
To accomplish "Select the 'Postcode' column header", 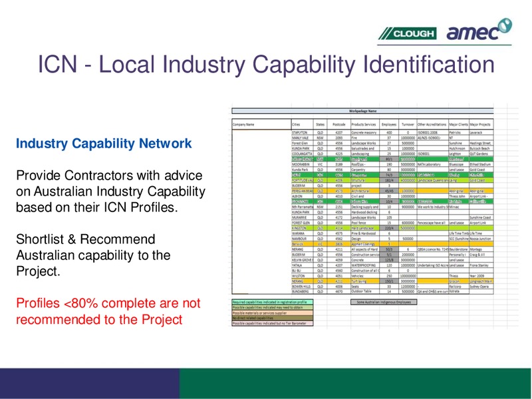I will point(338,124).
